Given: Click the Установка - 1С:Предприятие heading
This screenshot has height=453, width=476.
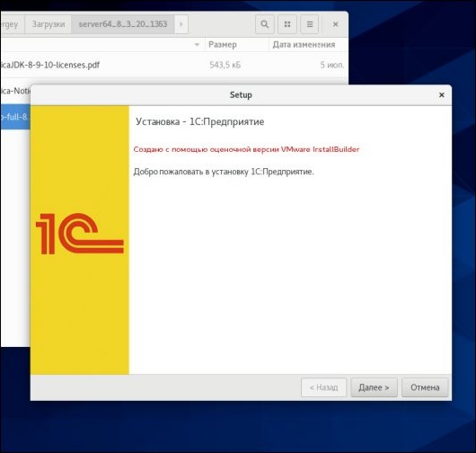Looking at the screenshot, I should pyautogui.click(x=199, y=121).
